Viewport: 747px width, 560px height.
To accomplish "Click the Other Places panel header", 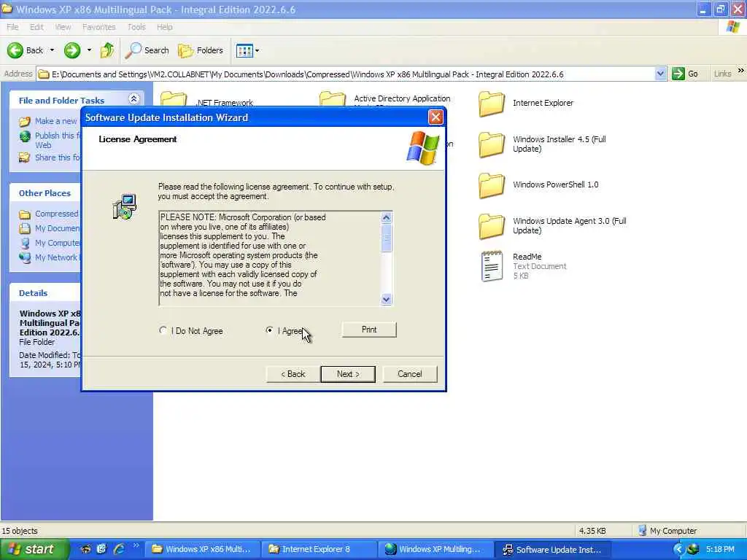I will [45, 192].
